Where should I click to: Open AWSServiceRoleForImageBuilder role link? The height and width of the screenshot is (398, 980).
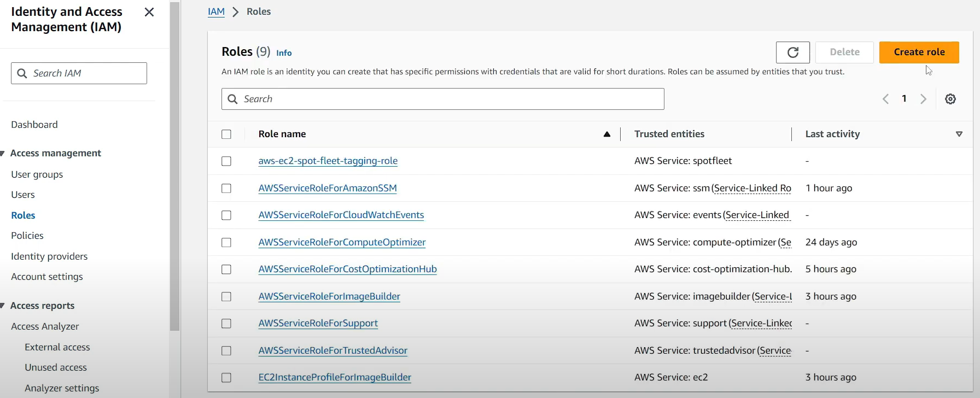coord(329,296)
